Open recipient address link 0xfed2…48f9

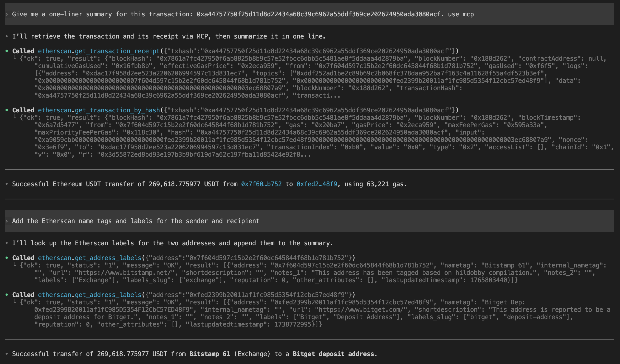(x=317, y=184)
